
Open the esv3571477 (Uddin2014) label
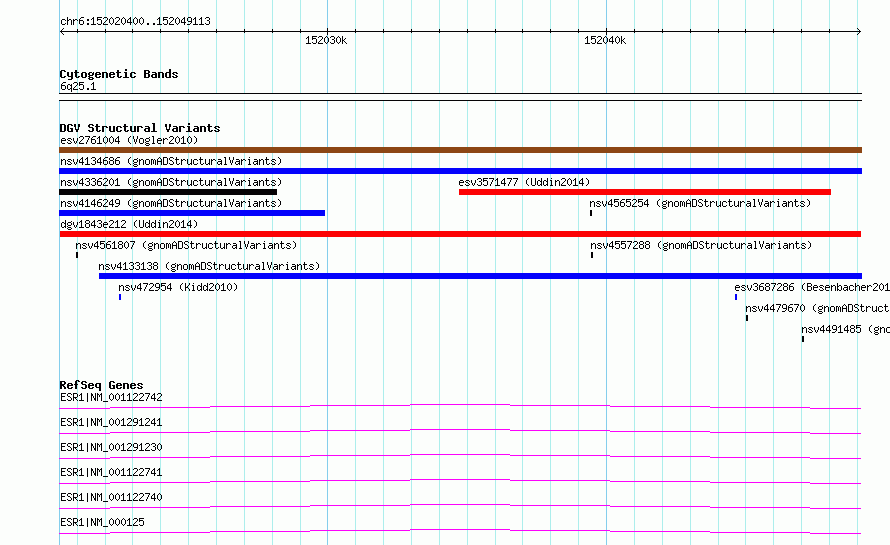[x=524, y=182]
